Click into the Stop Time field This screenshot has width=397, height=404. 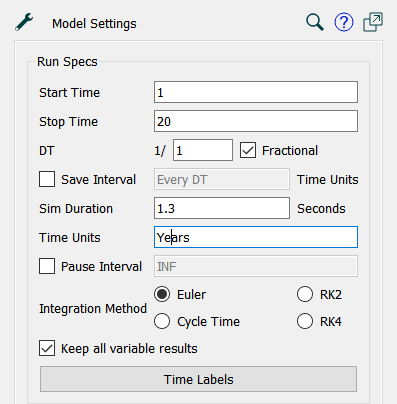(x=256, y=121)
